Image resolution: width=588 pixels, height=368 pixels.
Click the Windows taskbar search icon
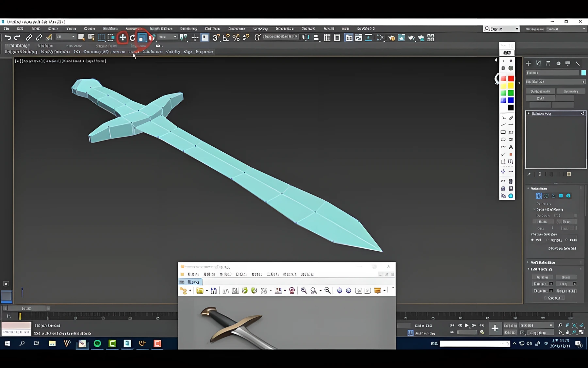22,343
